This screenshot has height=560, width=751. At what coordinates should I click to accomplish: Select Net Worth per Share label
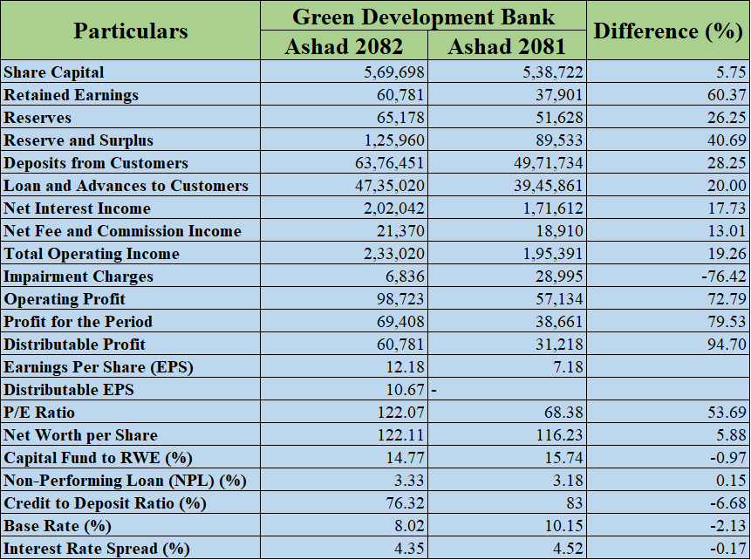(x=80, y=435)
